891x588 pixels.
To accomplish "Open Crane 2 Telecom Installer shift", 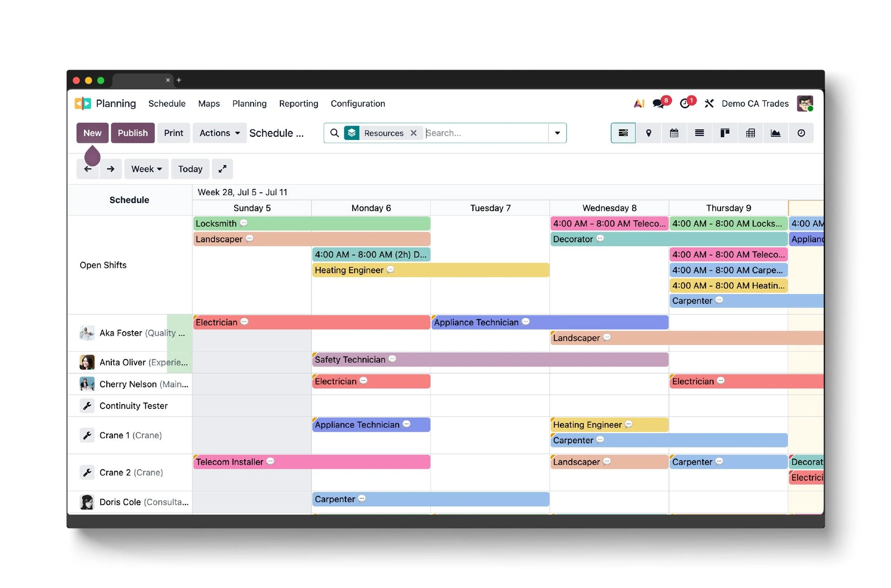I will (x=312, y=462).
